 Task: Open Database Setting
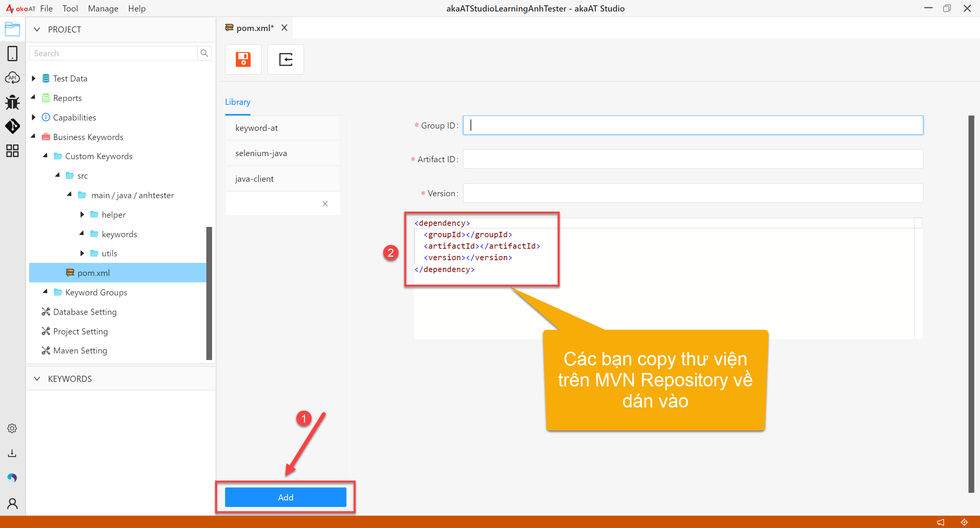[85, 312]
